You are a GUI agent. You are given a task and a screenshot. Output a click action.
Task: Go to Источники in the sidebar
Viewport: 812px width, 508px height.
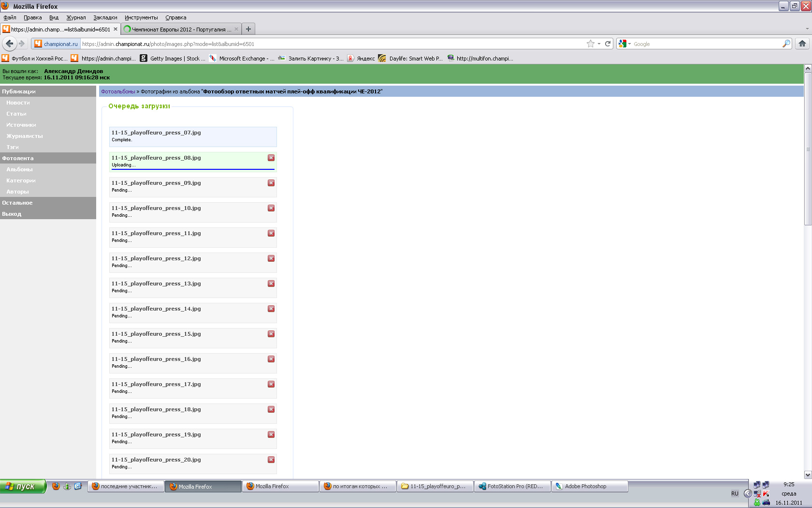[x=21, y=125]
